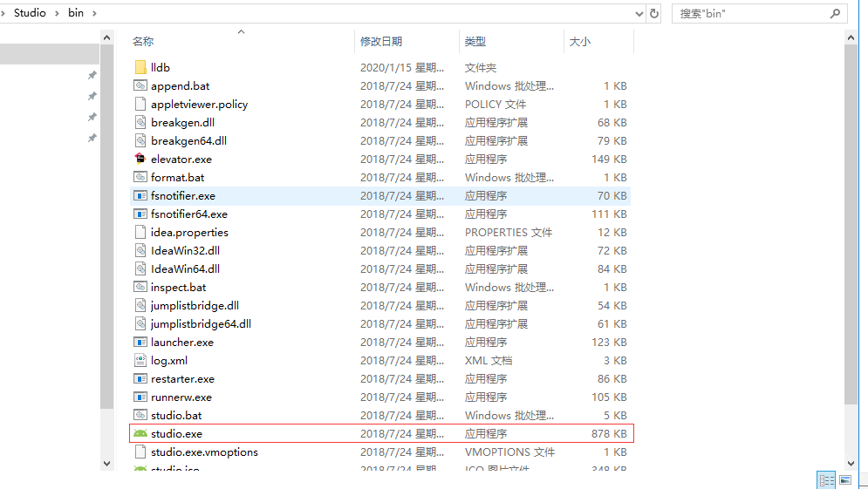Select the restarter.exe file name
The image size is (868, 489).
(x=182, y=379)
